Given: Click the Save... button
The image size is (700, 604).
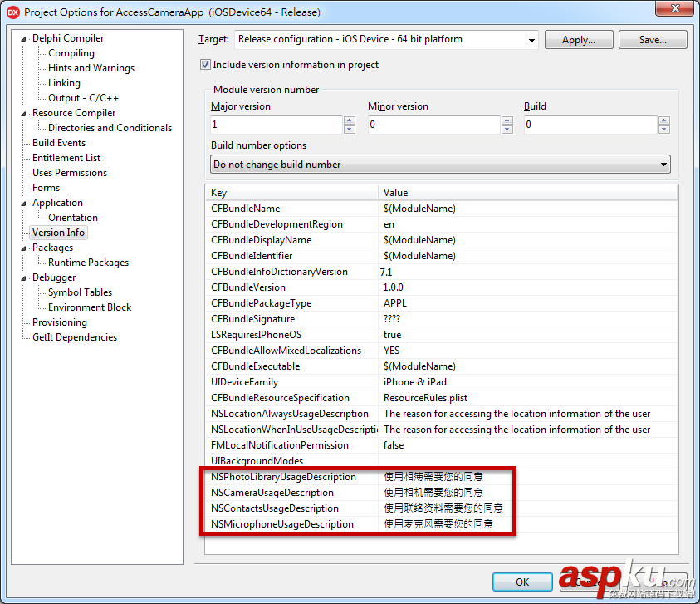Looking at the screenshot, I should click(653, 40).
